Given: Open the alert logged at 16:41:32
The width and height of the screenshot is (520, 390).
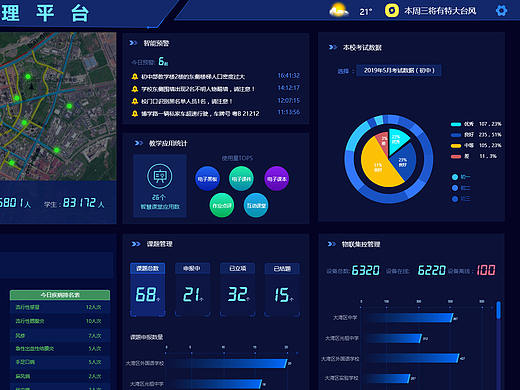Looking at the screenshot, I should (193, 77).
